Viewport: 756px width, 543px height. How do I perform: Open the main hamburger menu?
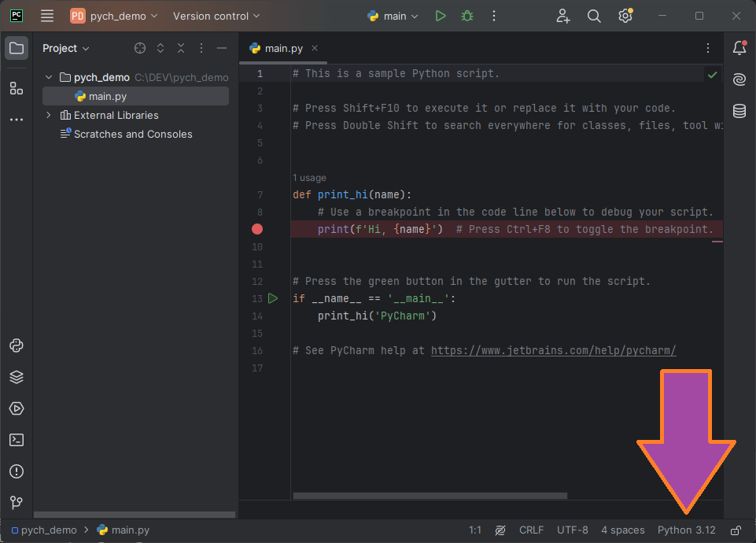(46, 16)
